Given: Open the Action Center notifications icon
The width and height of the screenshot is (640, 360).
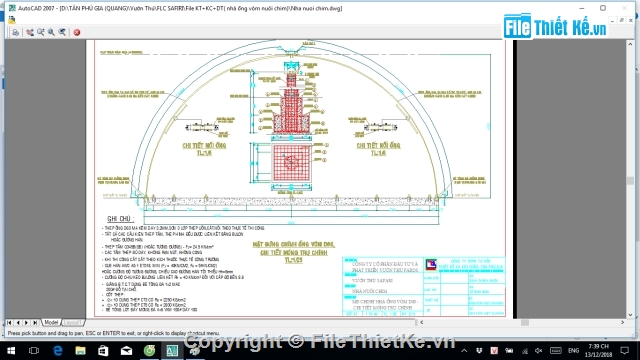Looking at the screenshot, I should (x=624, y=351).
